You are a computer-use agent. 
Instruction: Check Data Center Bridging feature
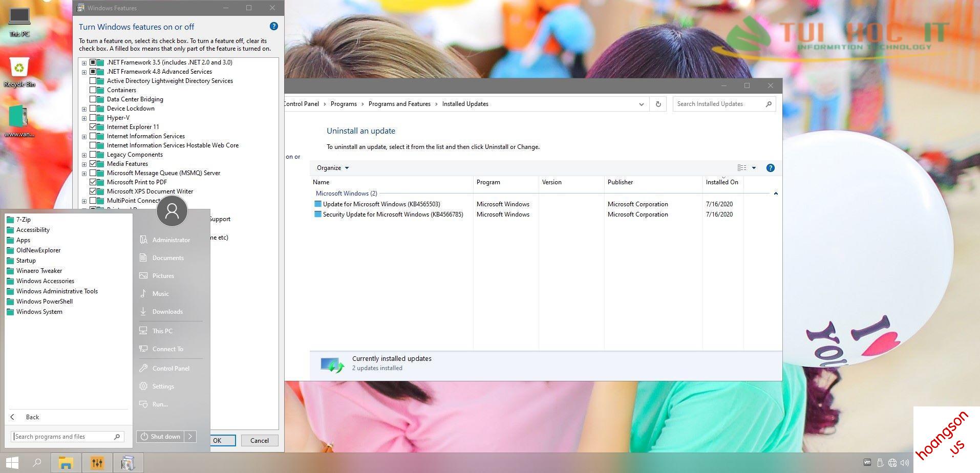tap(93, 99)
